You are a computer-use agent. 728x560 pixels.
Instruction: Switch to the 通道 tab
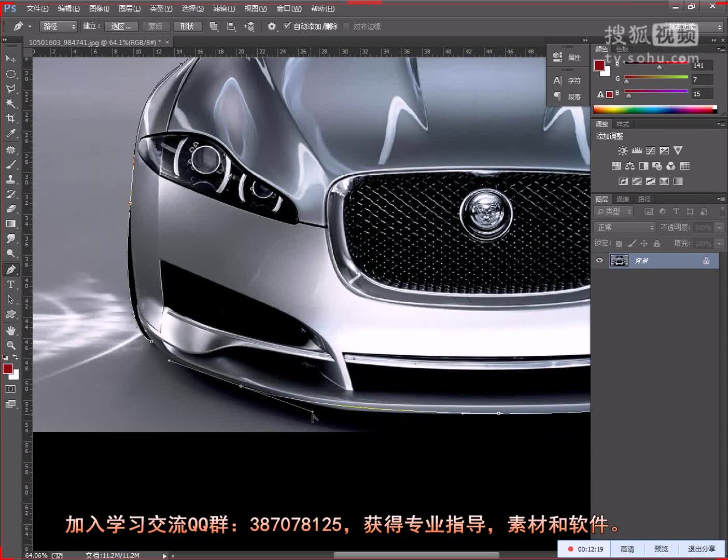tap(623, 199)
